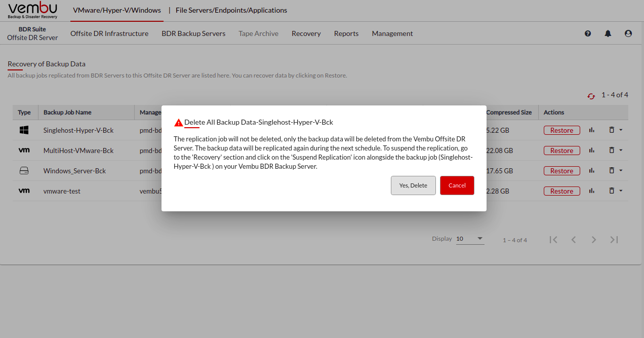This screenshot has height=338, width=644.
Task: Click the 17.65 GB compressed size value
Action: tap(499, 171)
